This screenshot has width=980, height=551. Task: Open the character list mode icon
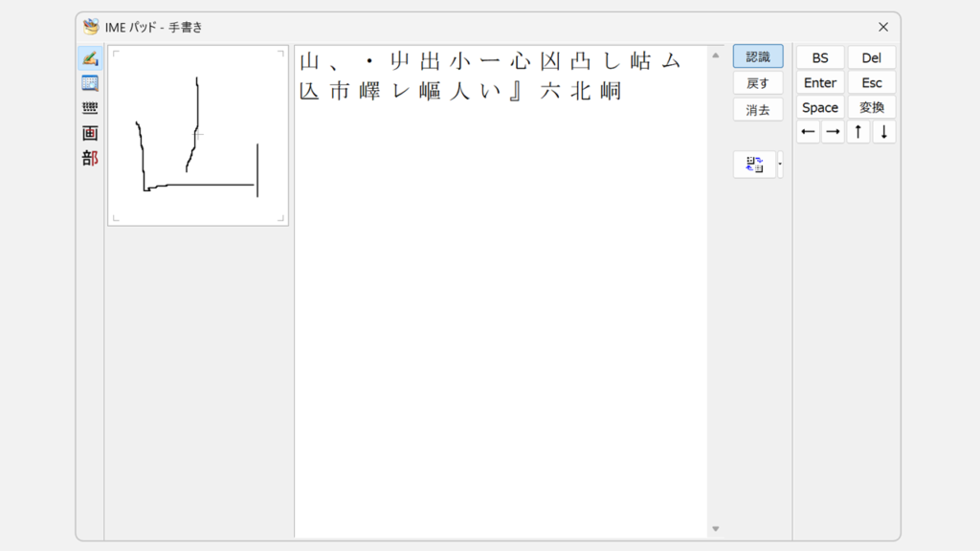point(90,83)
